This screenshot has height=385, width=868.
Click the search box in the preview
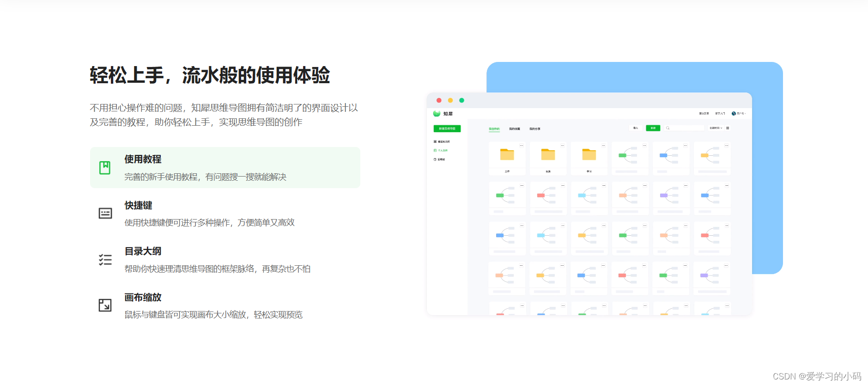coord(684,128)
